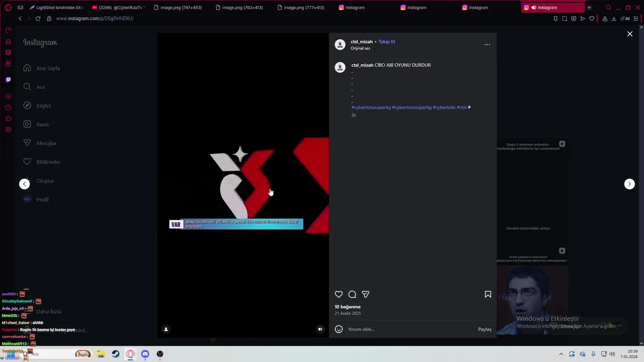
Task: Open File Explorer from taskbar
Action: [x=101, y=354]
